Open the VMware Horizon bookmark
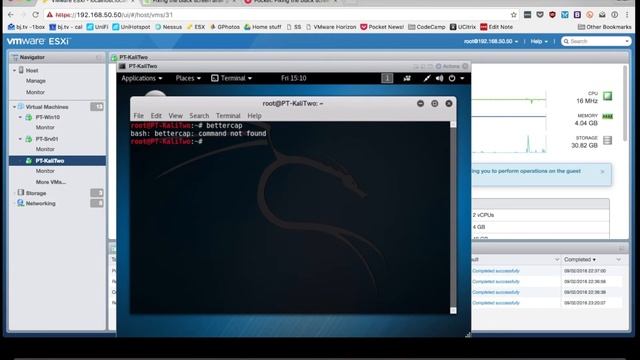 click(x=331, y=27)
